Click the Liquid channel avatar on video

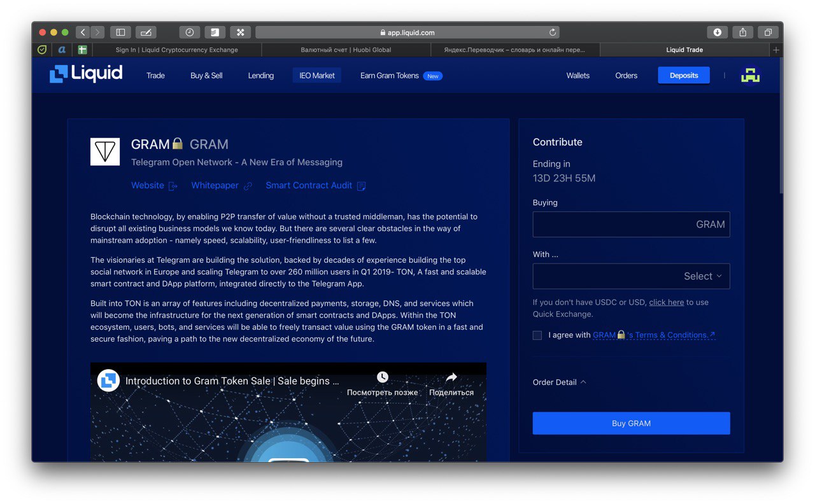tap(109, 380)
